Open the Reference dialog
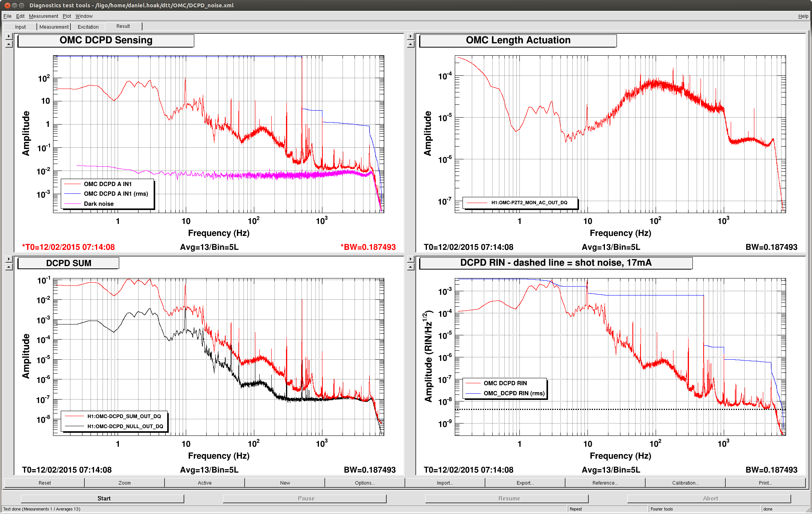The image size is (812, 514). (x=605, y=483)
